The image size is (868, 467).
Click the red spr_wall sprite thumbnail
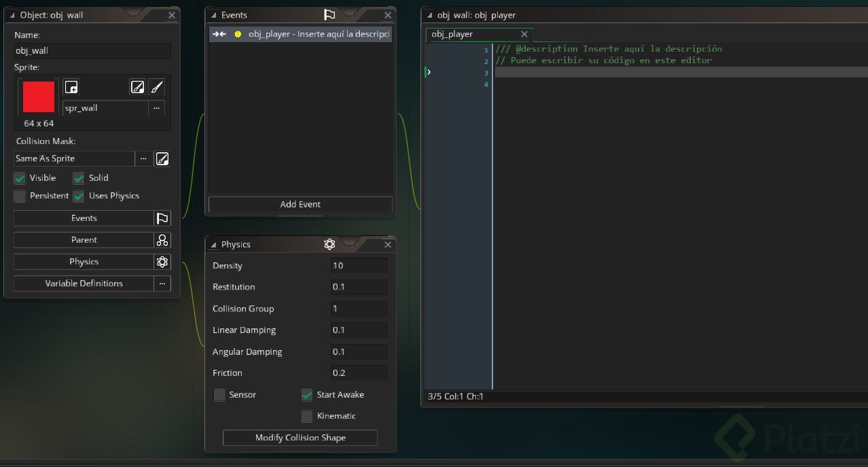coord(39,97)
